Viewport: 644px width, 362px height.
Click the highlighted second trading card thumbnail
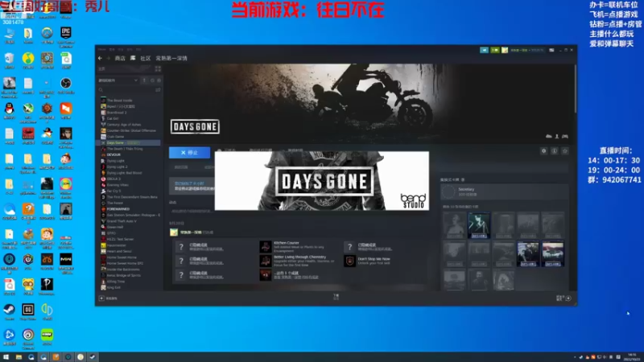pos(479,225)
